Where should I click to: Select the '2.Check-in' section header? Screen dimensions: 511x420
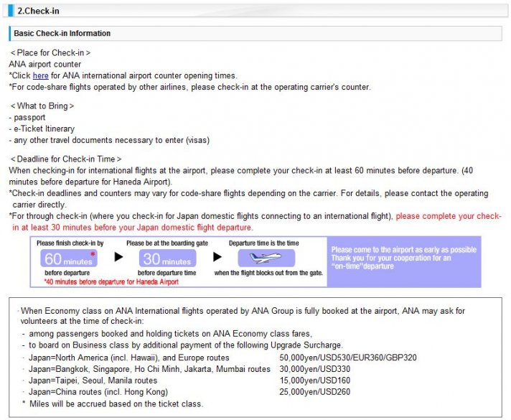(39, 9)
